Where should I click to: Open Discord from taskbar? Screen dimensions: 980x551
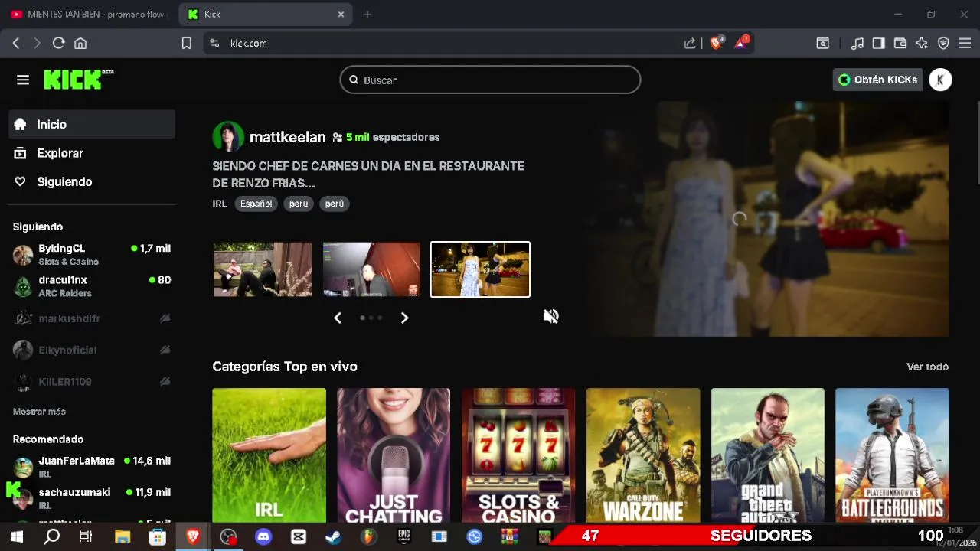pos(263,536)
